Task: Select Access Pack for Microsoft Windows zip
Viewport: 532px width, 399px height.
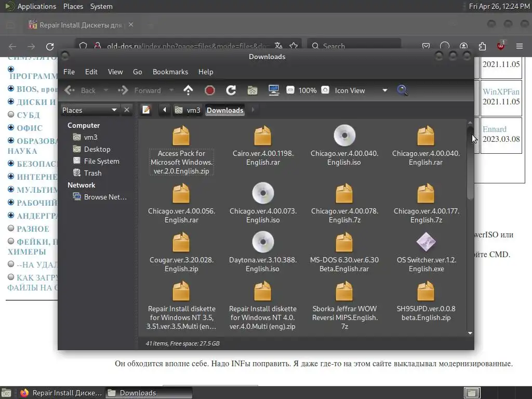Action: click(x=181, y=150)
